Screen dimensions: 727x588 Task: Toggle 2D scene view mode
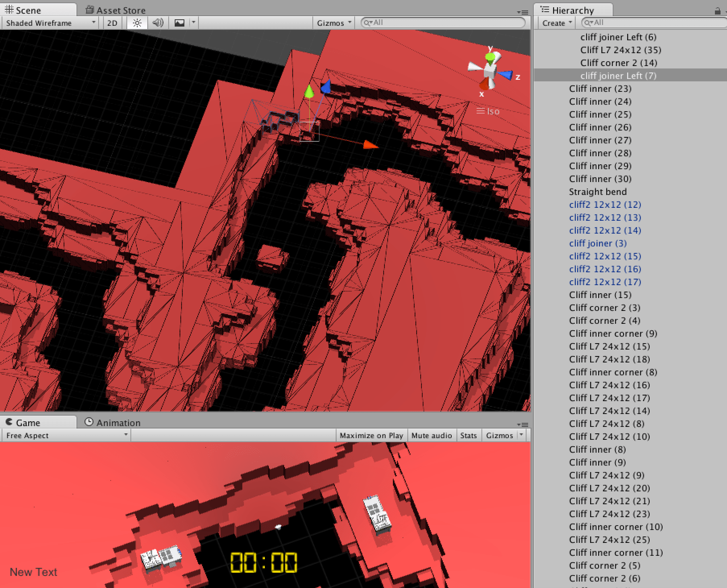point(112,23)
